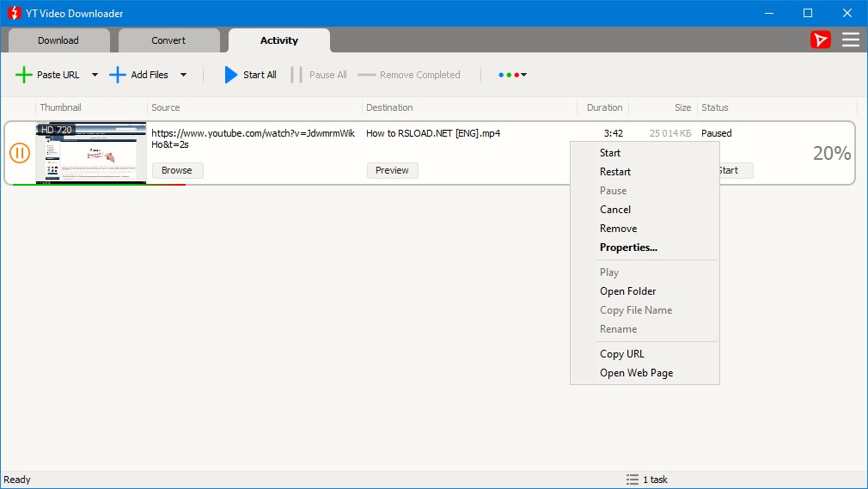This screenshot has width=868, height=489.
Task: Click the orange pause icon on the download row
Action: (20, 153)
